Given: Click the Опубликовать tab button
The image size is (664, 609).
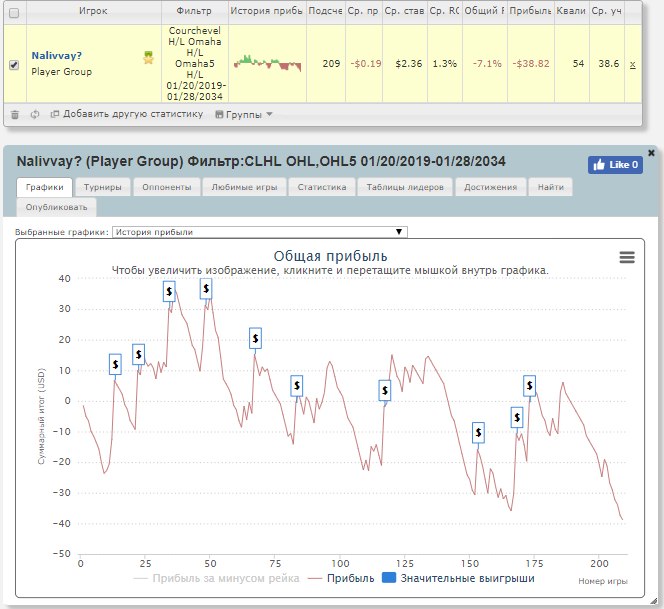Looking at the screenshot, I should pos(57,207).
